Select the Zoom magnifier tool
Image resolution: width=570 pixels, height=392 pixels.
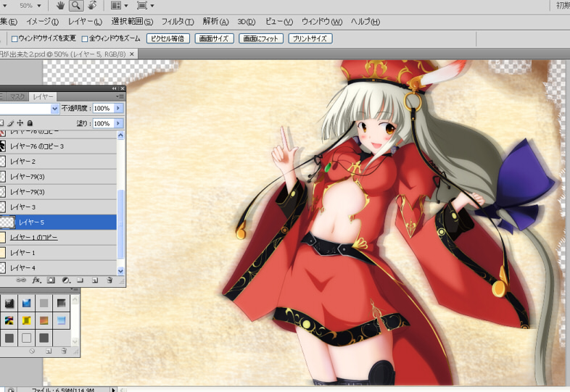tap(75, 5)
